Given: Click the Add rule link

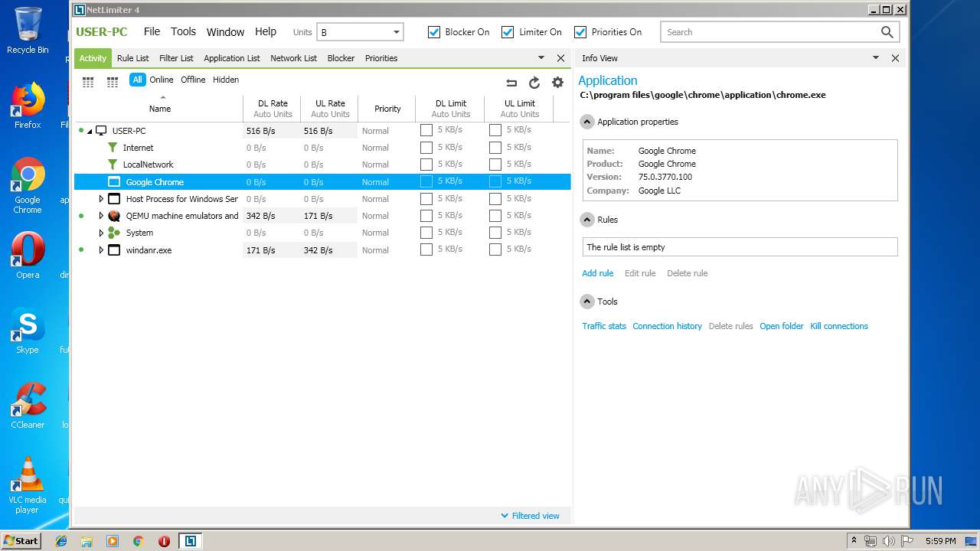Looking at the screenshot, I should (597, 273).
